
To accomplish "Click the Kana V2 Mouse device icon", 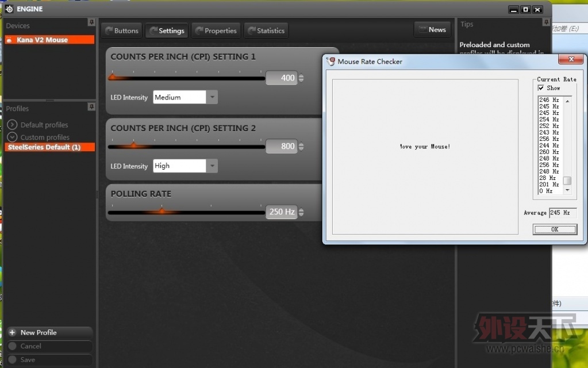I will point(9,40).
